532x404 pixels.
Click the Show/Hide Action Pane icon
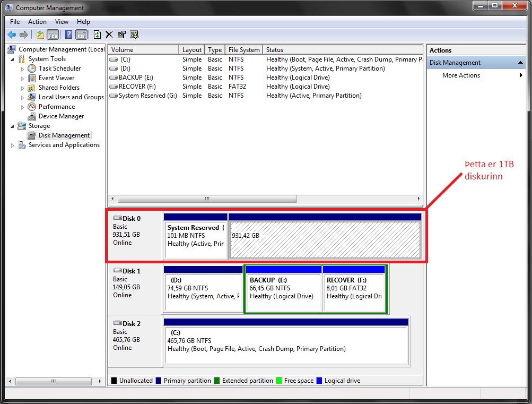[x=81, y=35]
